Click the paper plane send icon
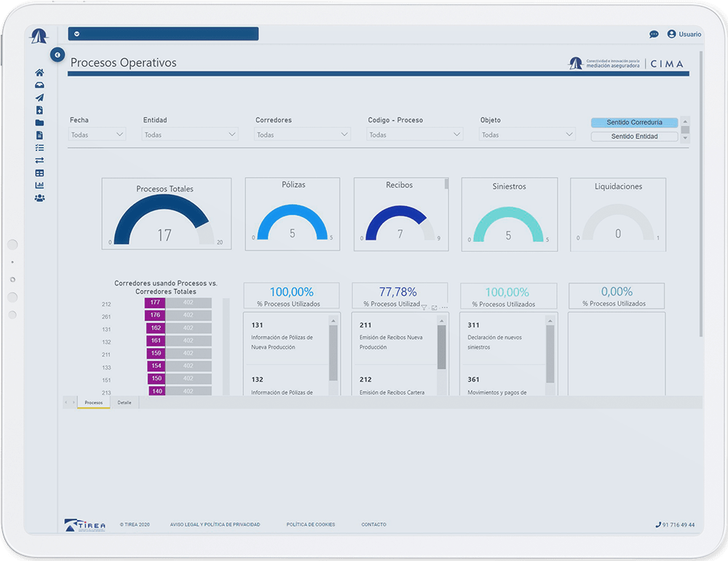 39,98
